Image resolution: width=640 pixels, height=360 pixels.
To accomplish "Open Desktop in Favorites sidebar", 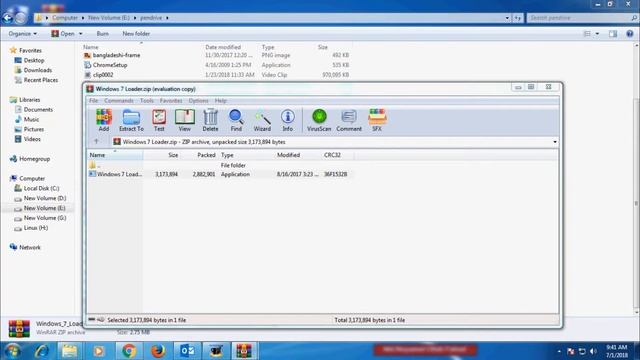I will point(34,60).
